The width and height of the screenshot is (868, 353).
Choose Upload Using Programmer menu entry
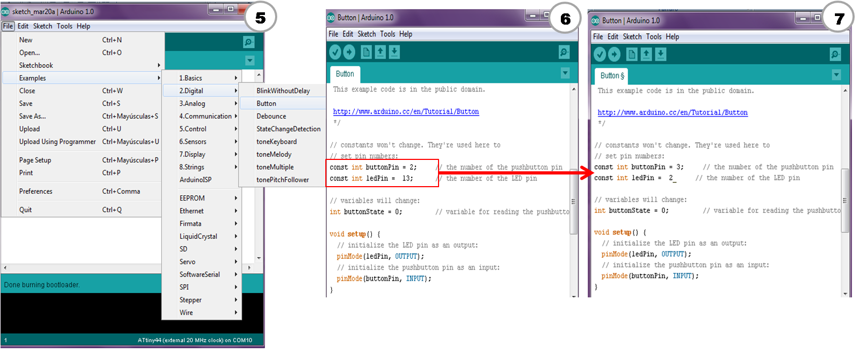coord(82,142)
